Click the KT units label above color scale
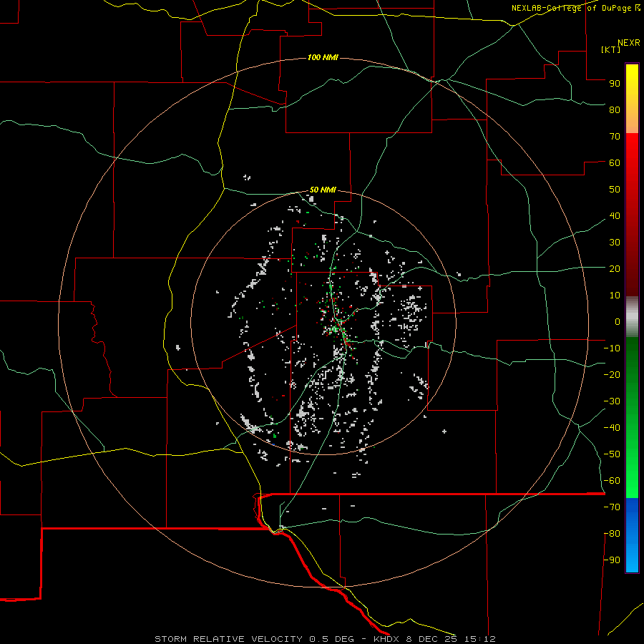The height and width of the screenshot is (644, 644). click(x=610, y=49)
